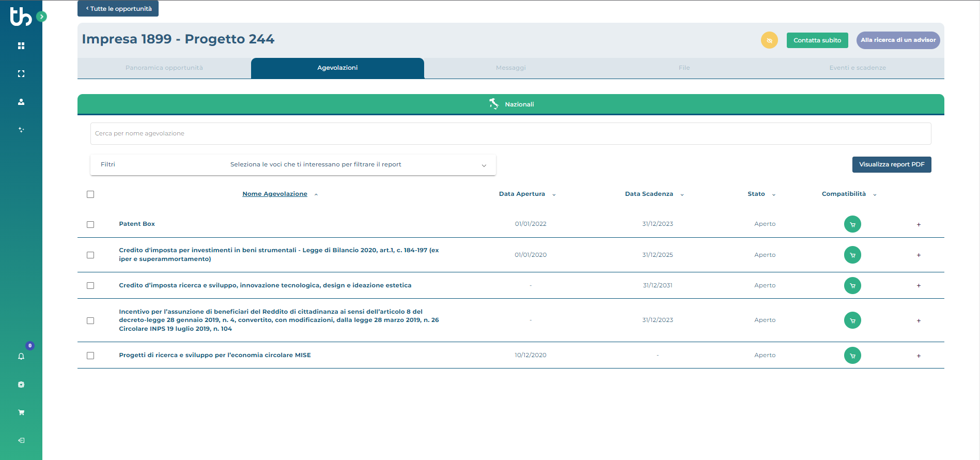Screen dimensions: 980x460
Task: Check the Incentivo Reddito di cittadinanza checkbox
Action: 90,320
